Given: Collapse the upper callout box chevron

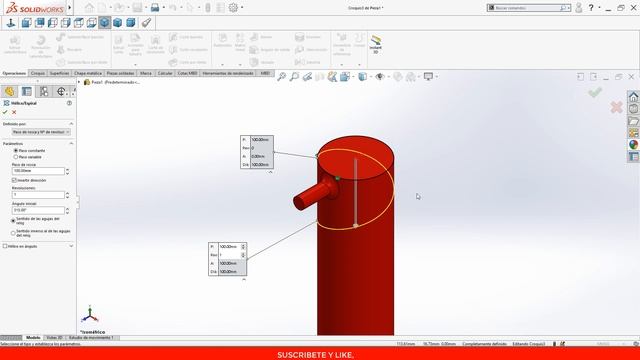Looking at the screenshot, I should click(x=270, y=172).
